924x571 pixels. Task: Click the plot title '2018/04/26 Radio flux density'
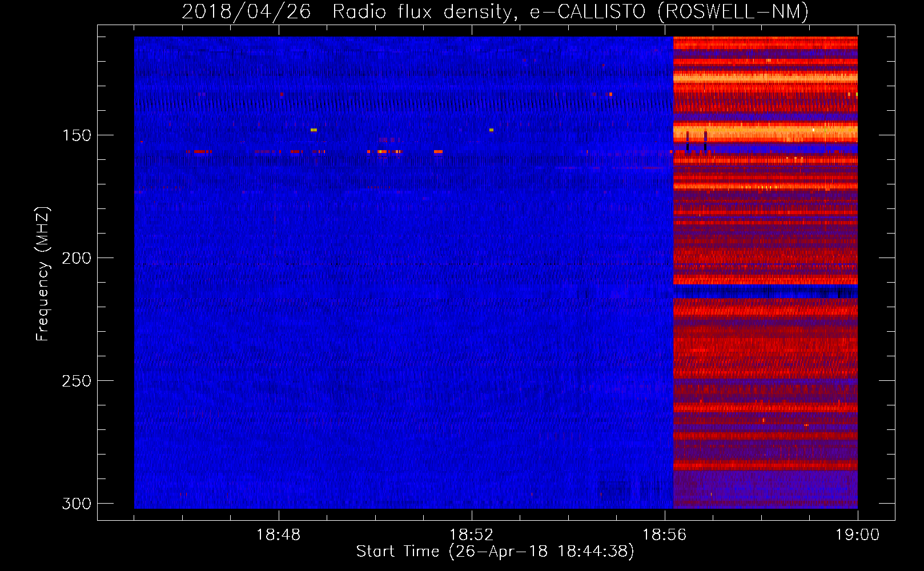(x=495, y=11)
